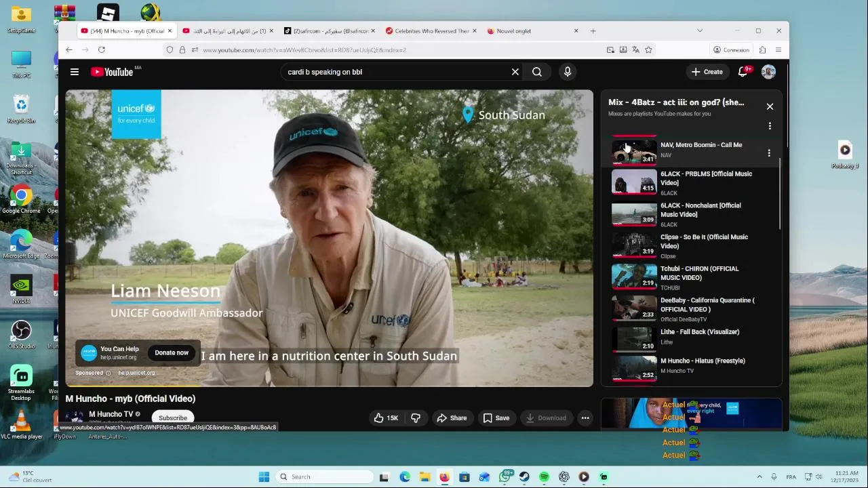868x488 pixels.
Task: Open options for NAV Call Me item
Action: point(769,153)
